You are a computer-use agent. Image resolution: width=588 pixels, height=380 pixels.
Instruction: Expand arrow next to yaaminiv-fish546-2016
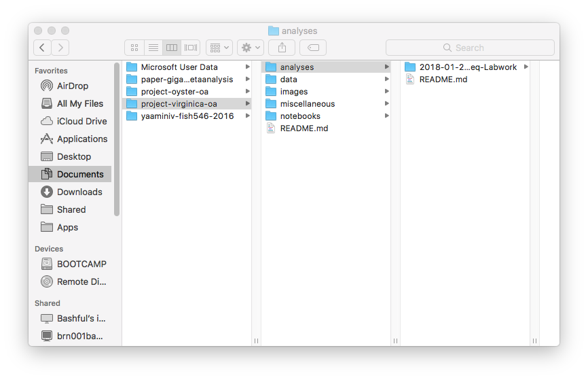(248, 116)
